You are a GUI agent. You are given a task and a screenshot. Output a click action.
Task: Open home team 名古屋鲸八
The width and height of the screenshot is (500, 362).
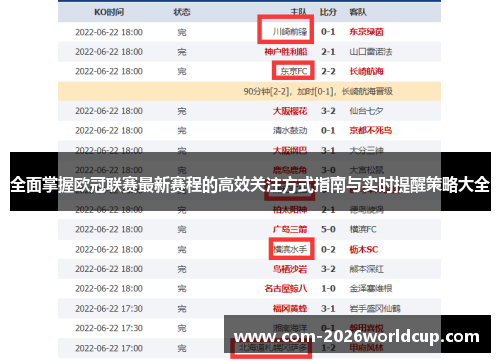[286, 289]
